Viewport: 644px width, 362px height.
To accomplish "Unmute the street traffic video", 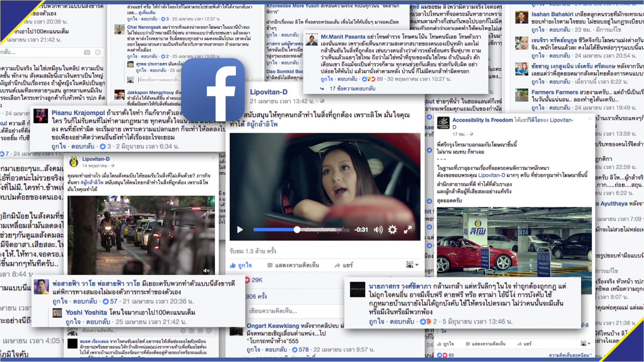I will click(x=206, y=270).
